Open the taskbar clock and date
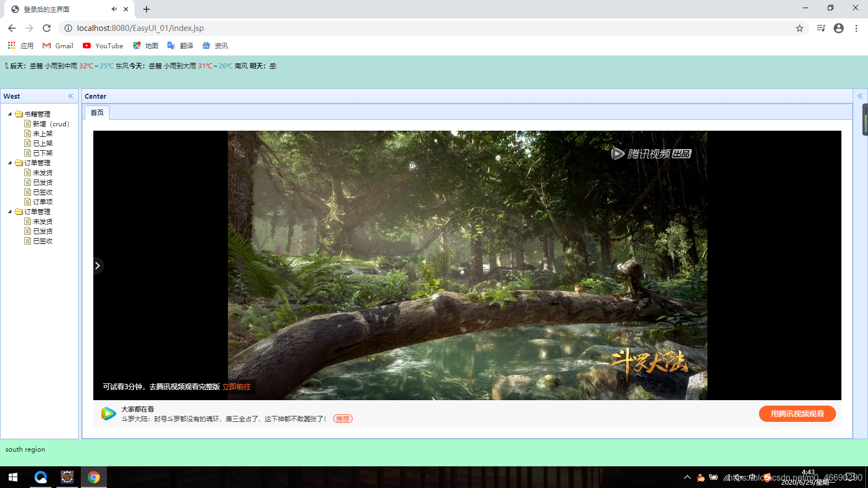The image size is (868, 488). 808,477
